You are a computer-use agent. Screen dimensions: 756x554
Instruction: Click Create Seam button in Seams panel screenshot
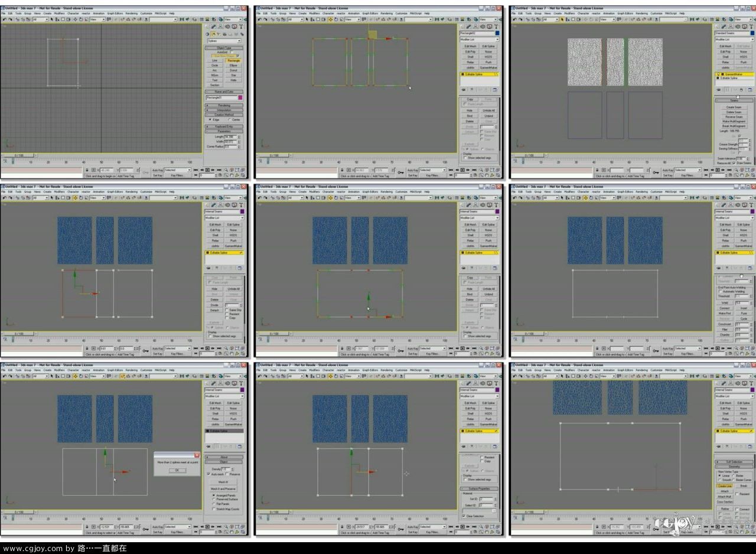pos(734,107)
